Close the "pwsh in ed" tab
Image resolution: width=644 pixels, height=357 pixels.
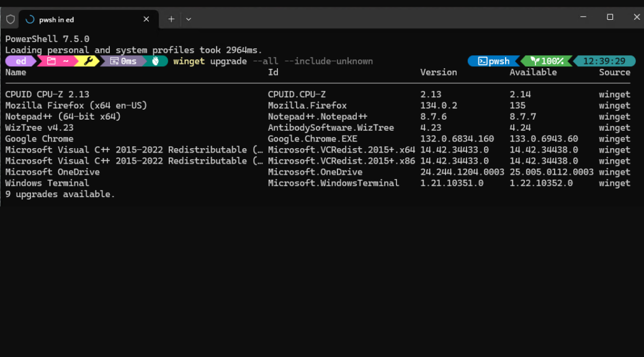pyautogui.click(x=146, y=19)
